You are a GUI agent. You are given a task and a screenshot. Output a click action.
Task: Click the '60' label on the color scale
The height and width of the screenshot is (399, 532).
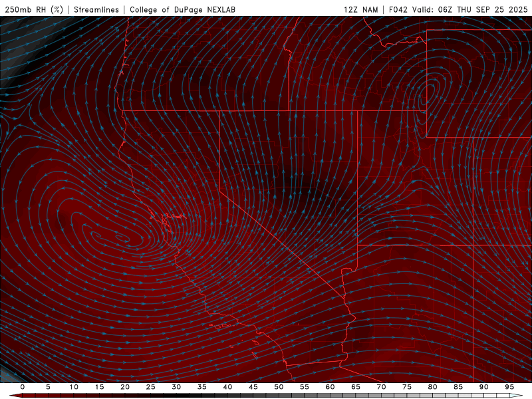click(x=330, y=387)
